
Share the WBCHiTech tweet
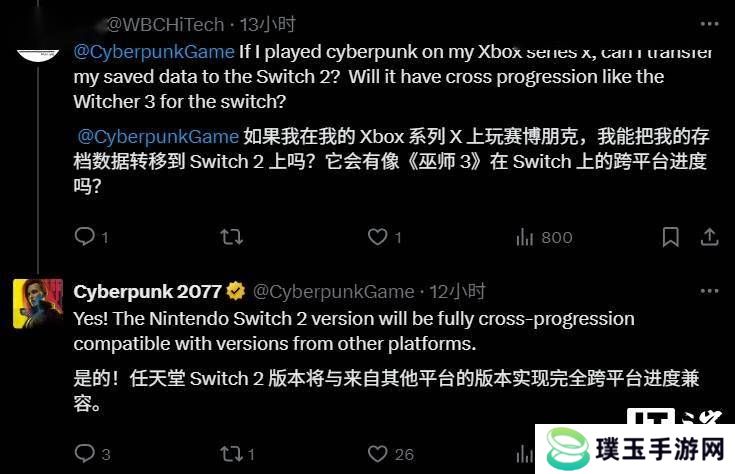point(710,237)
